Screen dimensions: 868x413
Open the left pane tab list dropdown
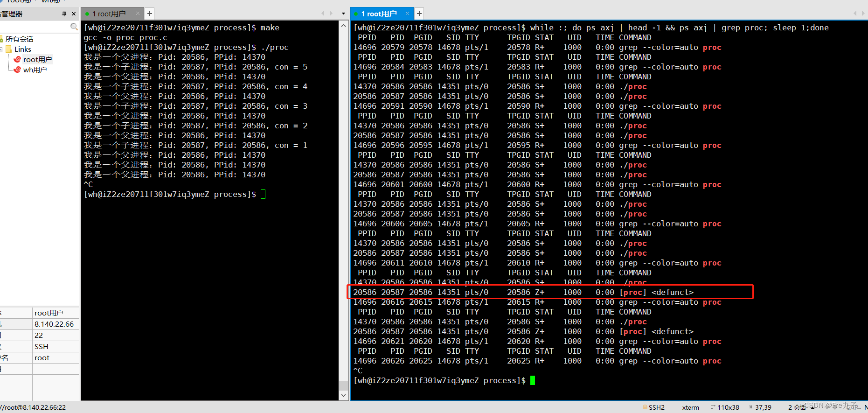click(343, 14)
